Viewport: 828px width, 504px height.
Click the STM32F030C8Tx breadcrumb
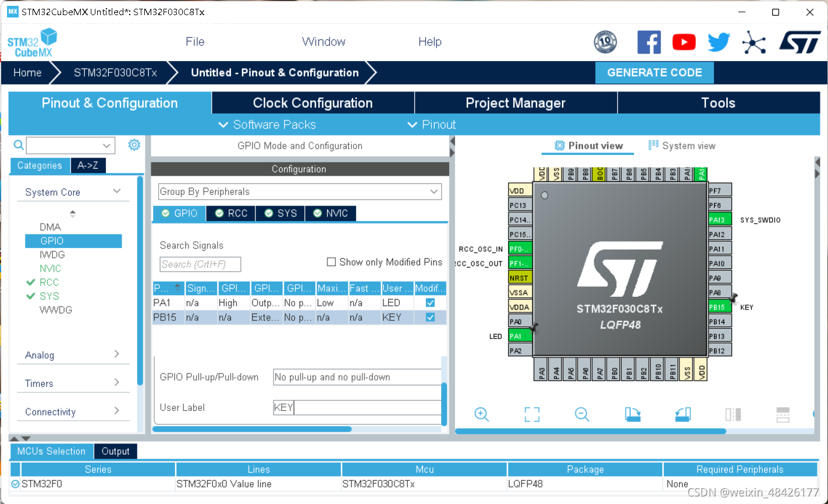coord(115,73)
